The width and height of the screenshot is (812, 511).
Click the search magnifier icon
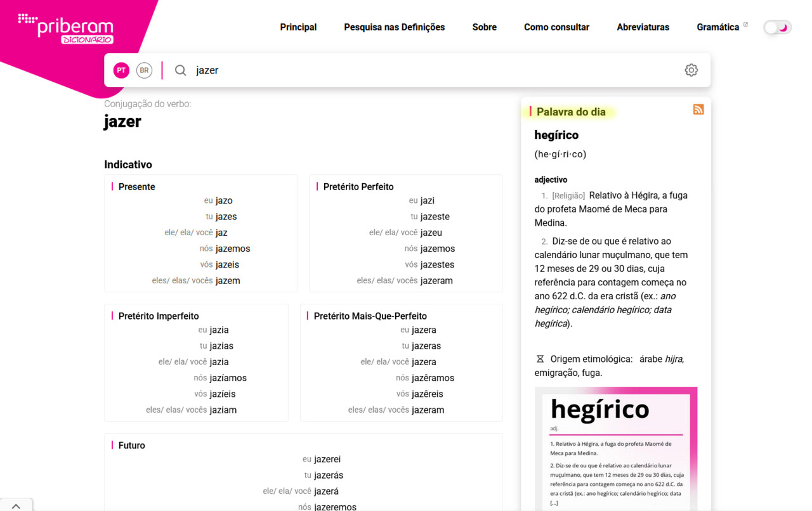point(180,70)
